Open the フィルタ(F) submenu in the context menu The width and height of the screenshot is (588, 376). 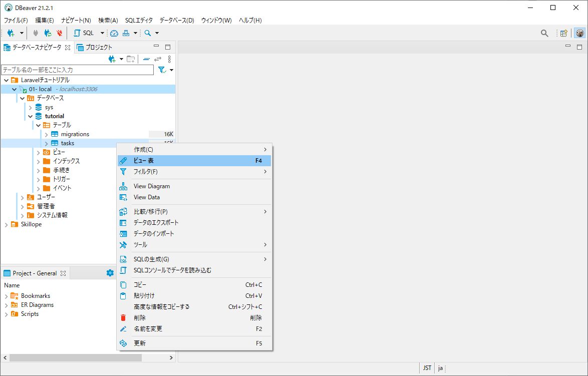[194, 172]
